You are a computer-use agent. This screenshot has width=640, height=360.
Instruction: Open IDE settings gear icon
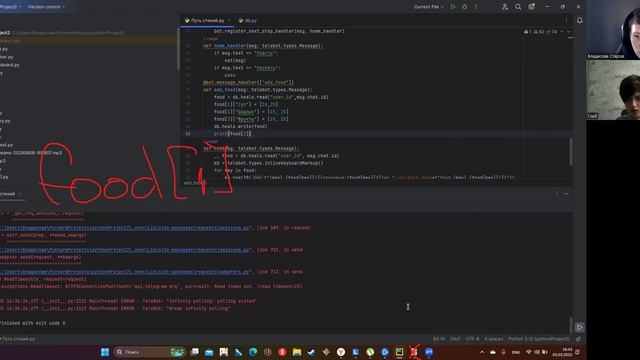click(x=531, y=7)
